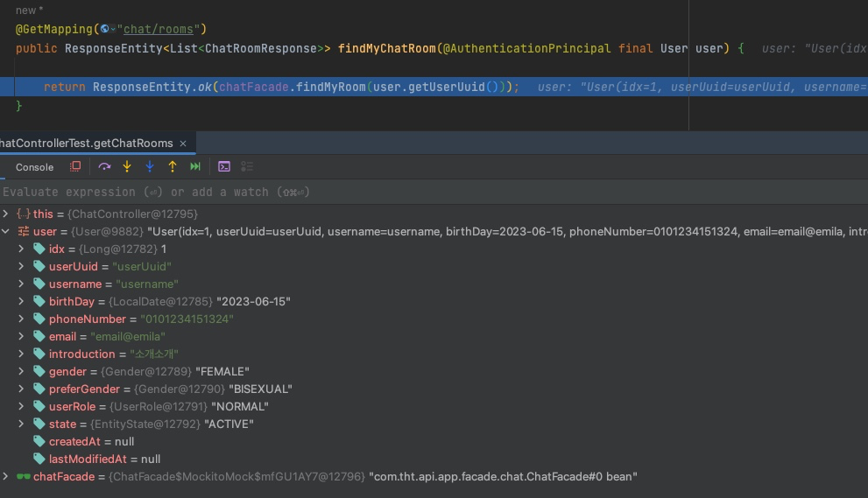
Task: Click the "FEMALE" gender value
Action: point(222,371)
